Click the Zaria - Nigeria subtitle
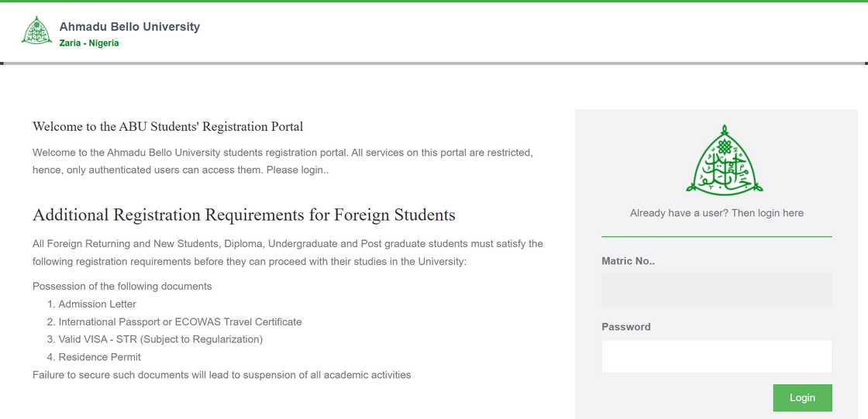The height and width of the screenshot is (419, 868). pyautogui.click(x=89, y=43)
